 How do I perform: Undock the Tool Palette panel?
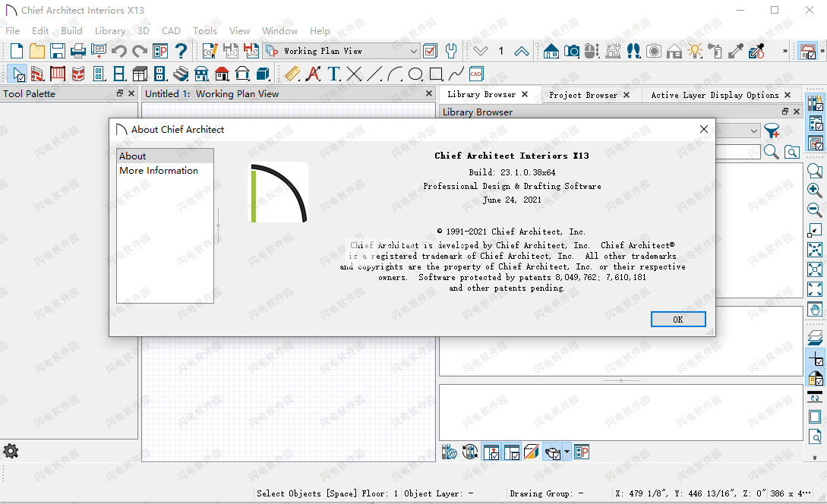click(120, 93)
